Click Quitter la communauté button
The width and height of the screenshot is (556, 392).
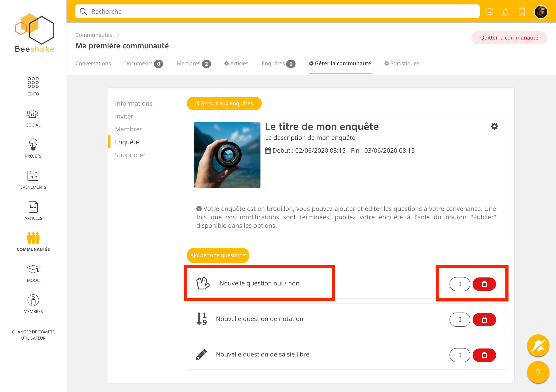point(509,38)
